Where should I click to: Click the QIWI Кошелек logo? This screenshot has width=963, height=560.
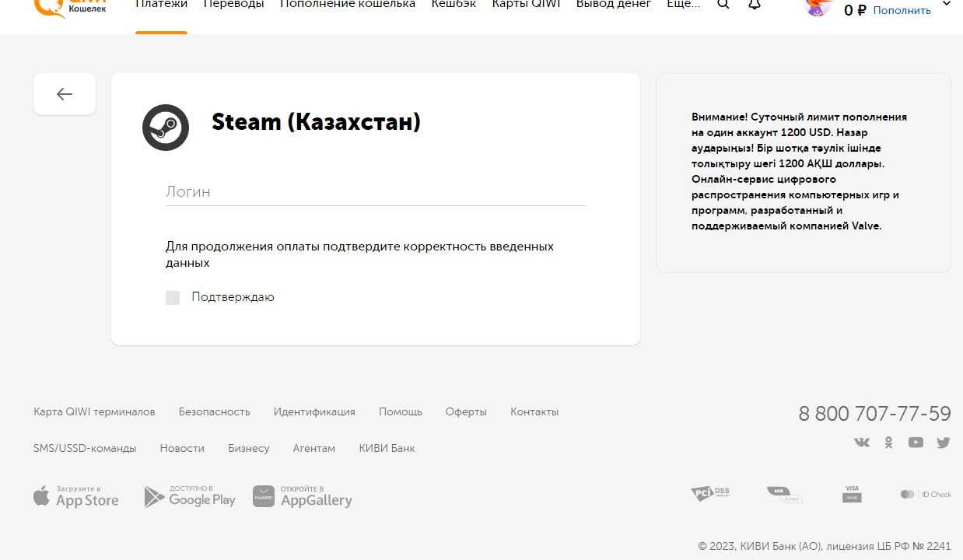[x=72, y=6]
